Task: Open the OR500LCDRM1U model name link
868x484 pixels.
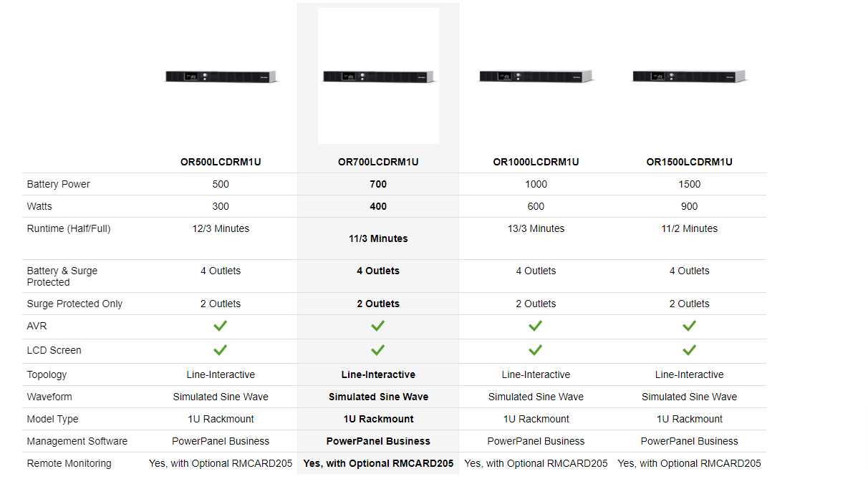Action: (x=221, y=162)
